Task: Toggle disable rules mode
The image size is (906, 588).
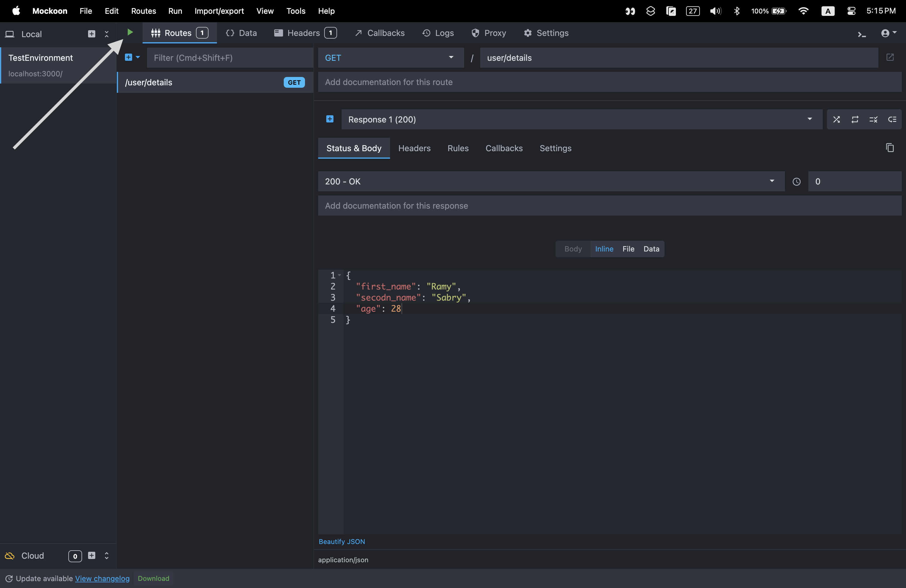Action: click(873, 119)
